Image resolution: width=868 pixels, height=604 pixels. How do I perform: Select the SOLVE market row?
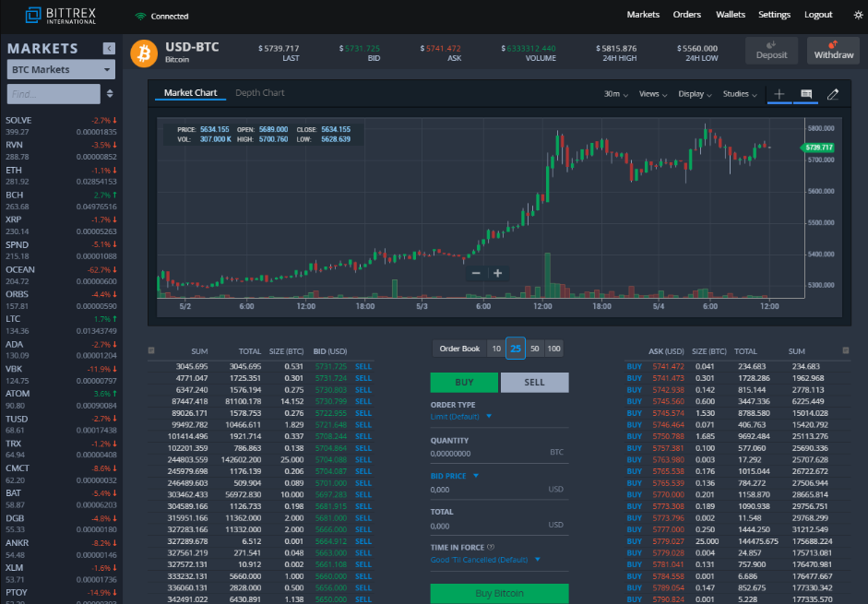pyautogui.click(x=61, y=125)
